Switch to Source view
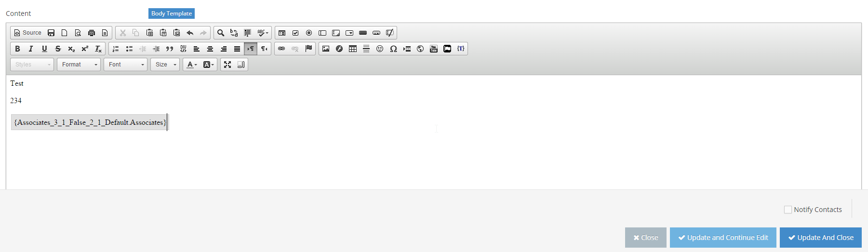The height and width of the screenshot is (252, 868). [x=27, y=33]
